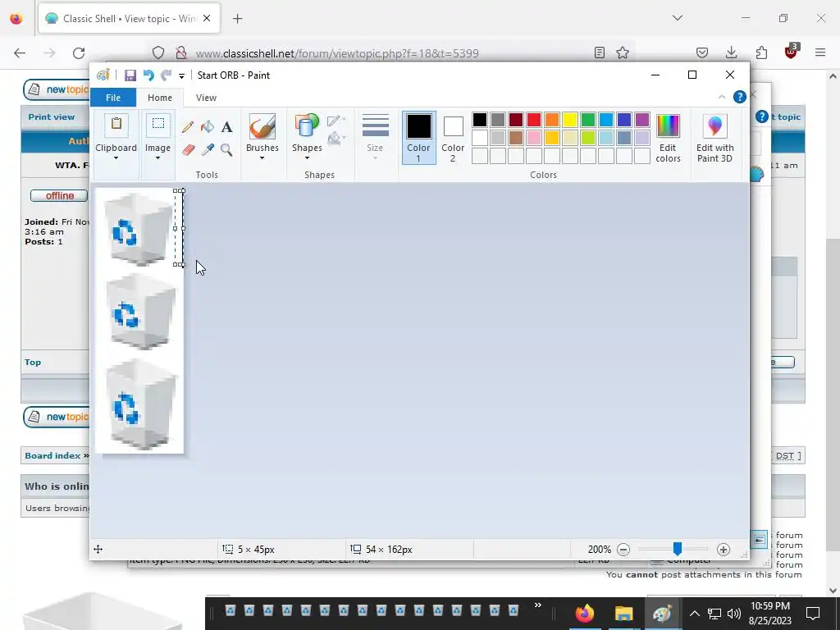Switch to the View ribbon tab
Screen dimensions: 840x630
pos(206,98)
